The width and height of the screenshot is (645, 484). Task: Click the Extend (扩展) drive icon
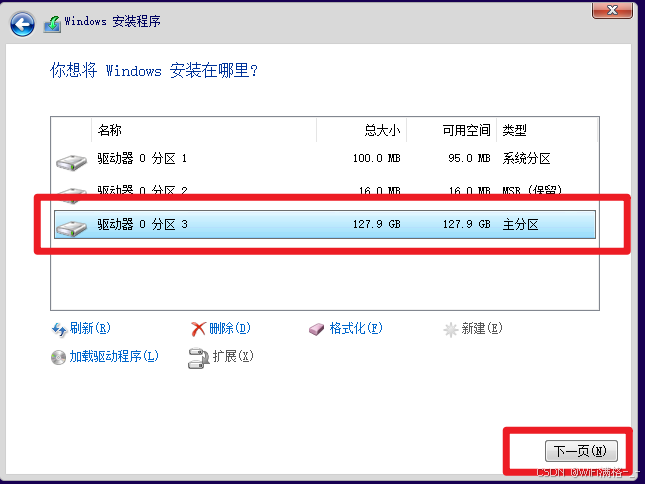(x=199, y=358)
